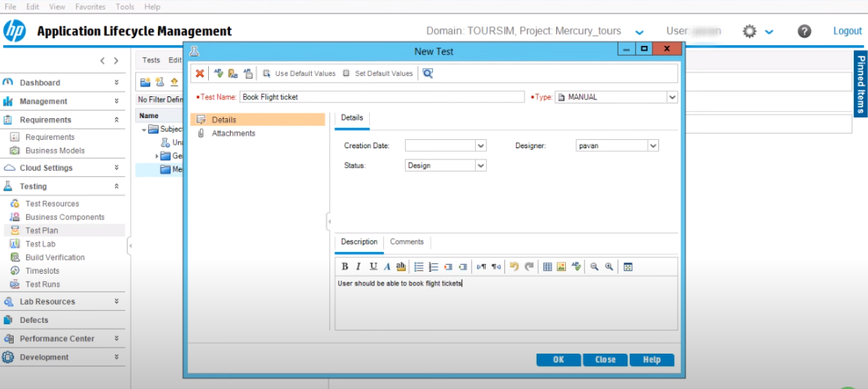This screenshot has height=389, width=868.
Task: Toggle bold formatting in the description
Action: click(345, 266)
